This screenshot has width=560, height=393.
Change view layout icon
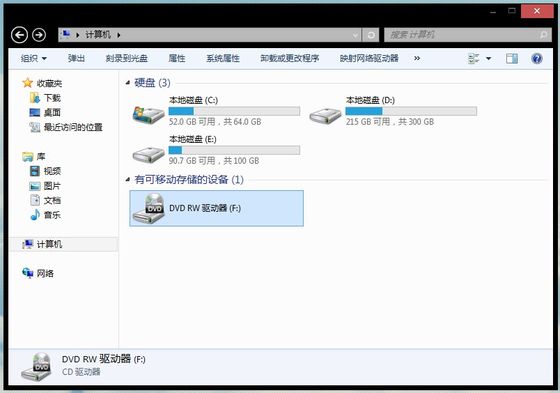[474, 58]
